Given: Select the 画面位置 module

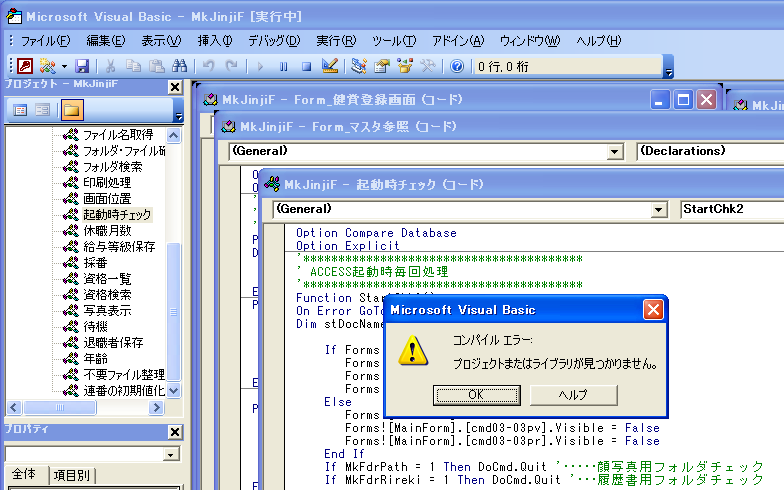Looking at the screenshot, I should click(107, 198).
